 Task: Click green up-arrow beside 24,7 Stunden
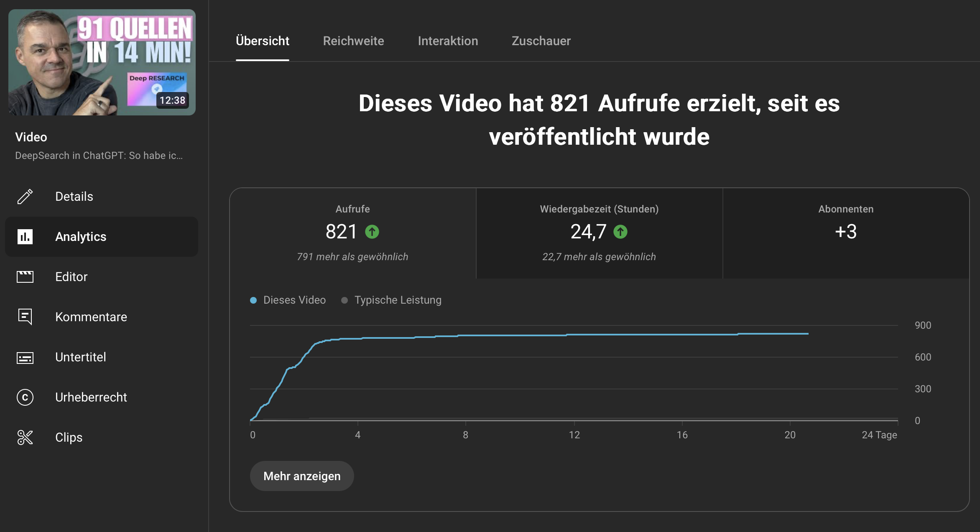pos(620,232)
